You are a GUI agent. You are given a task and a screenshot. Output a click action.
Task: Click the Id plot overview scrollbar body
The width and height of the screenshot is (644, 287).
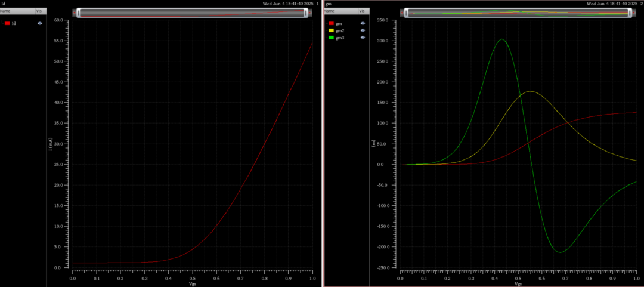coord(192,13)
